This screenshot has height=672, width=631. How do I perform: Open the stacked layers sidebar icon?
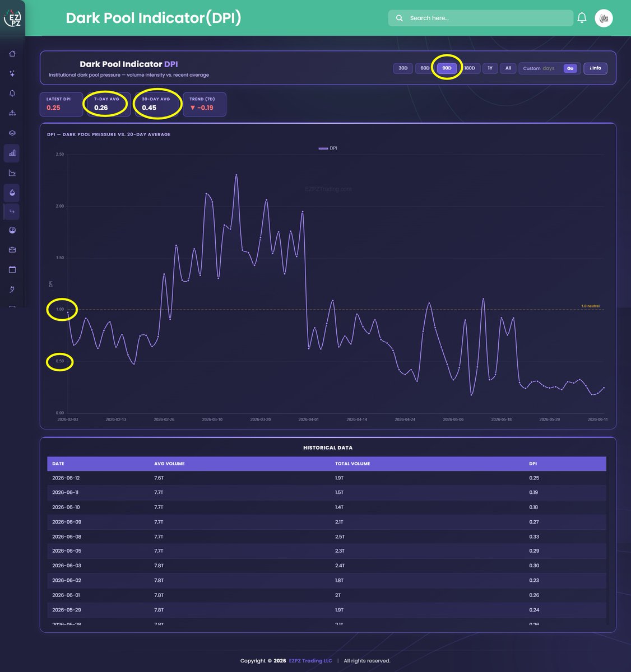tap(12, 133)
